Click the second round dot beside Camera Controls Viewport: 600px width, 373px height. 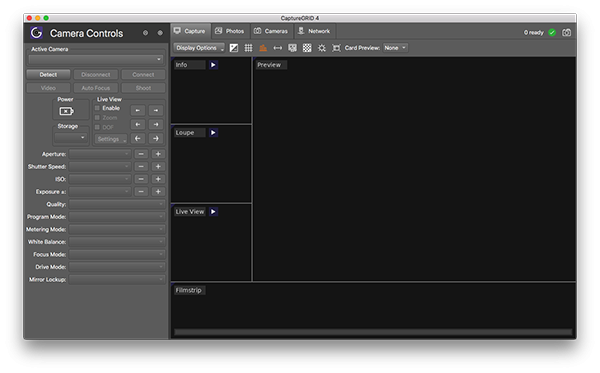160,33
